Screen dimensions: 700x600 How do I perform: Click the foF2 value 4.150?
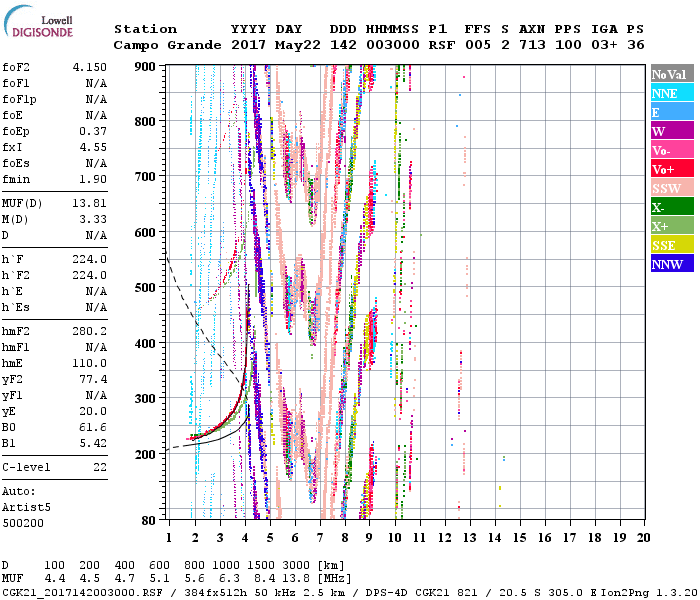pos(89,66)
